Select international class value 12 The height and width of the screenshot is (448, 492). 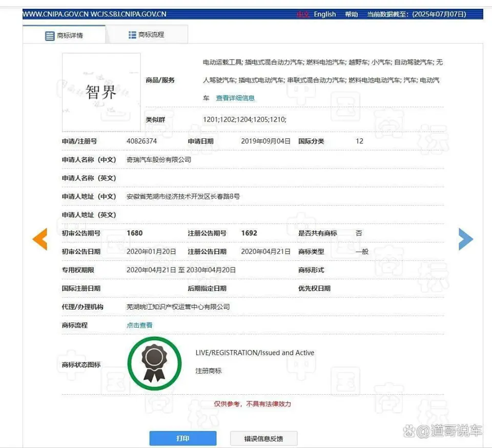coord(359,141)
